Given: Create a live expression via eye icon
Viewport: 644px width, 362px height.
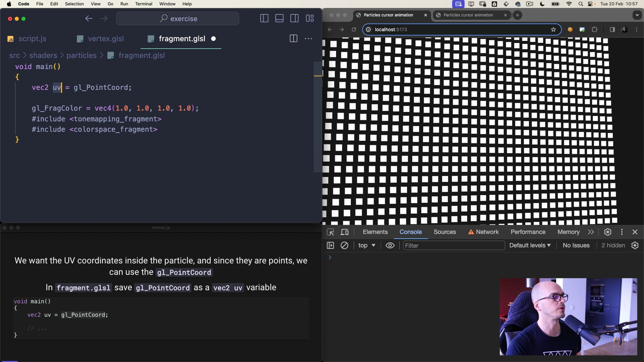Looking at the screenshot, I should 390,245.
